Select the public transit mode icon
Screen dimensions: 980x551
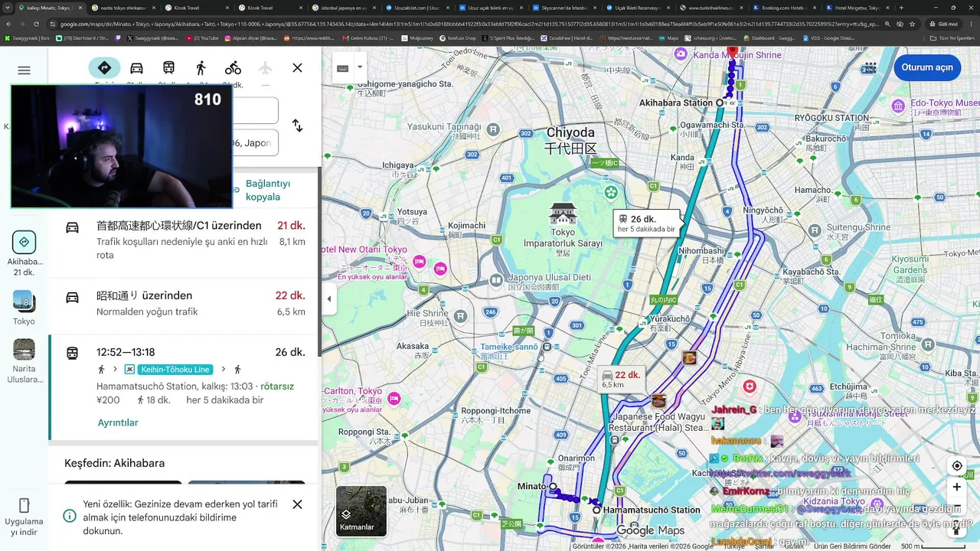tap(168, 68)
